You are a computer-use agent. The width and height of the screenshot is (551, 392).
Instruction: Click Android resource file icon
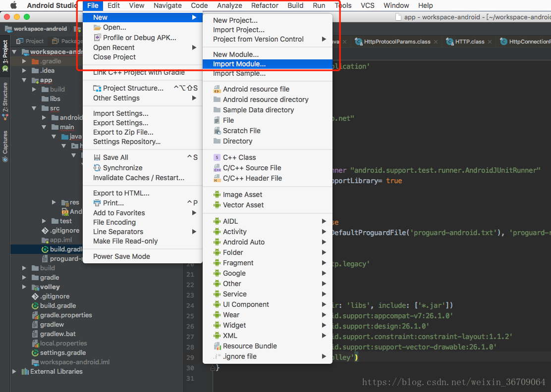coord(217,89)
